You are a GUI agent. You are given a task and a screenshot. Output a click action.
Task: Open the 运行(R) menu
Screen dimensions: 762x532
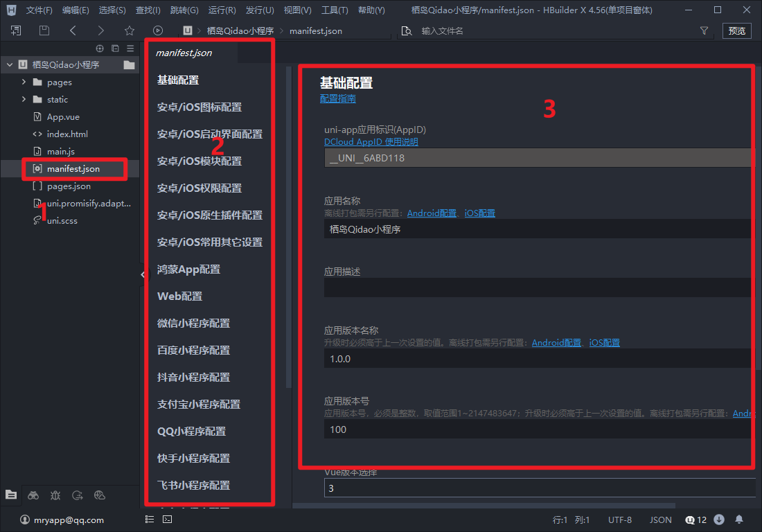tap(222, 10)
